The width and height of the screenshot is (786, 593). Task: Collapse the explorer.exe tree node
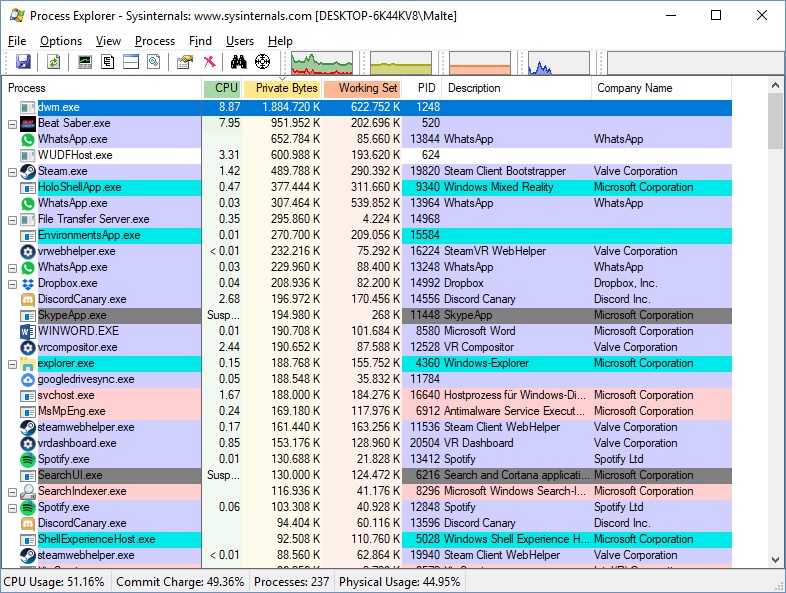pos(13,364)
